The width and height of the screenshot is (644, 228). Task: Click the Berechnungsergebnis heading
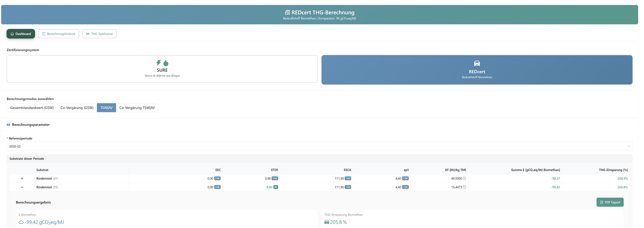(33, 202)
